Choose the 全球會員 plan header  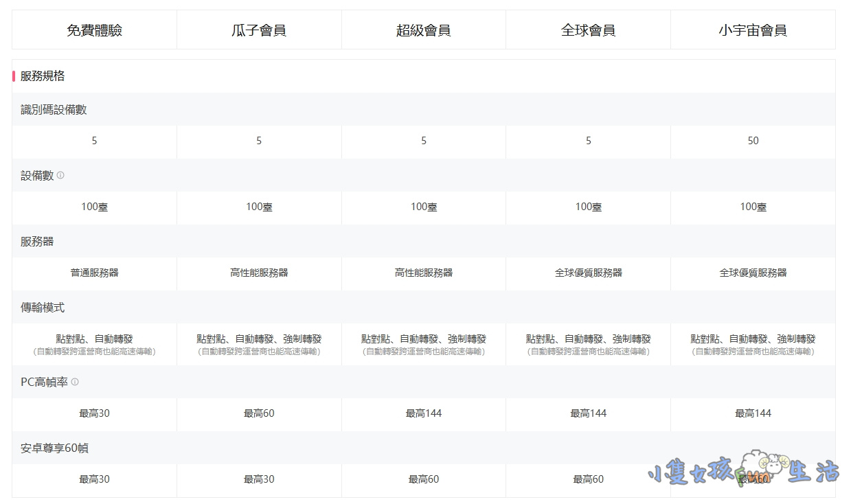(x=588, y=30)
